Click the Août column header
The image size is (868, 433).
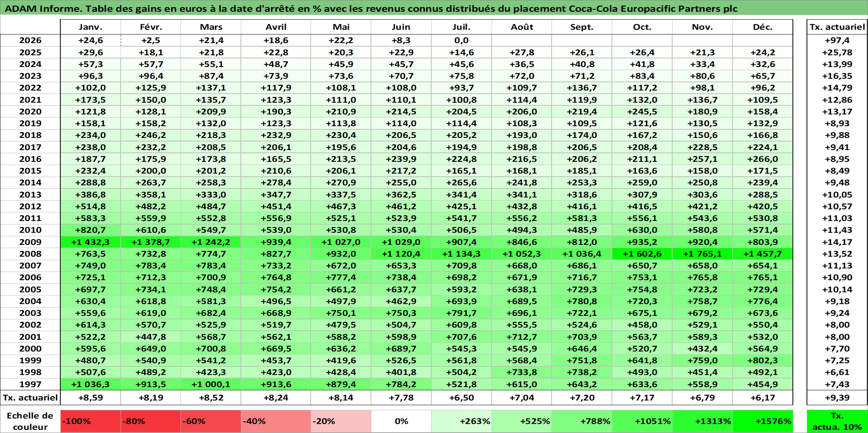(522, 27)
